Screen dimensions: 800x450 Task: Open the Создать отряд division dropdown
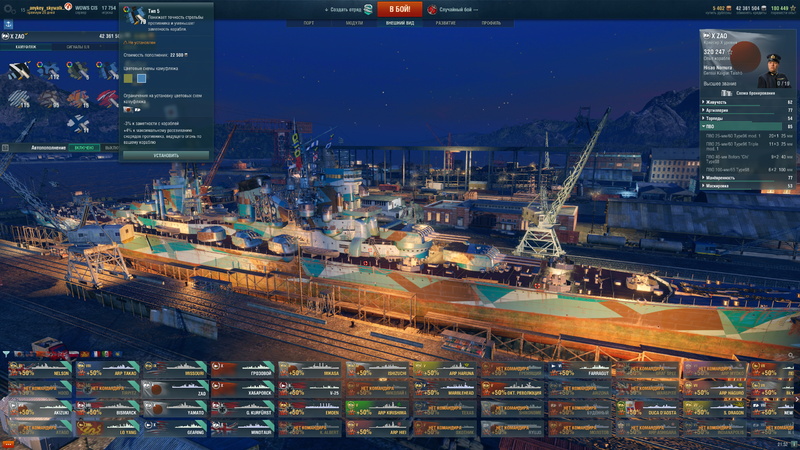click(x=343, y=9)
